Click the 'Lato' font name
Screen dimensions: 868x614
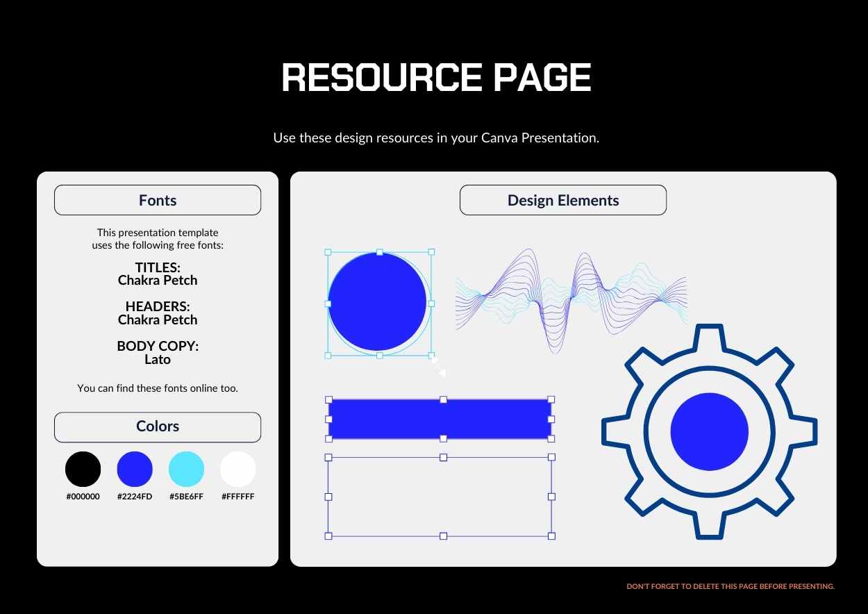(x=158, y=359)
